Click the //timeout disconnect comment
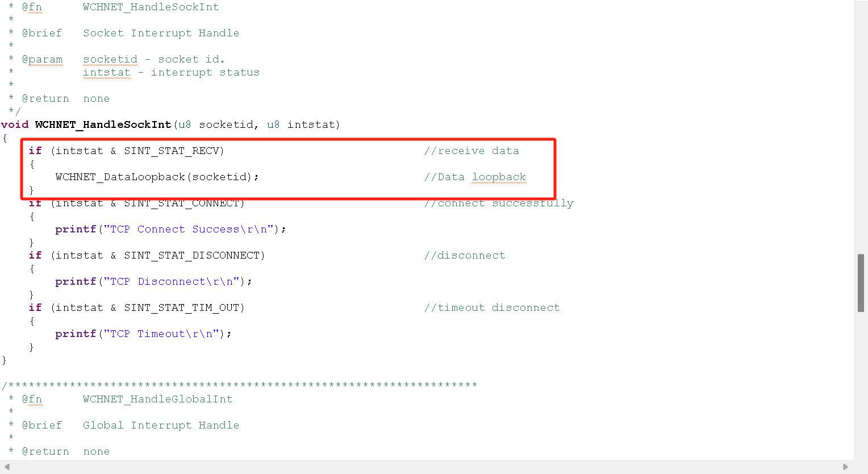The height and width of the screenshot is (474, 868). pos(492,307)
